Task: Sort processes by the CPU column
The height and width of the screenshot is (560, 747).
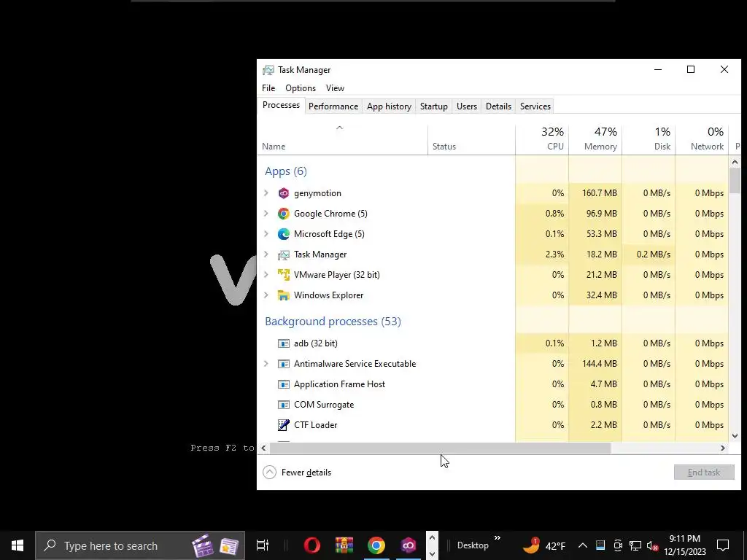Action: coord(542,139)
